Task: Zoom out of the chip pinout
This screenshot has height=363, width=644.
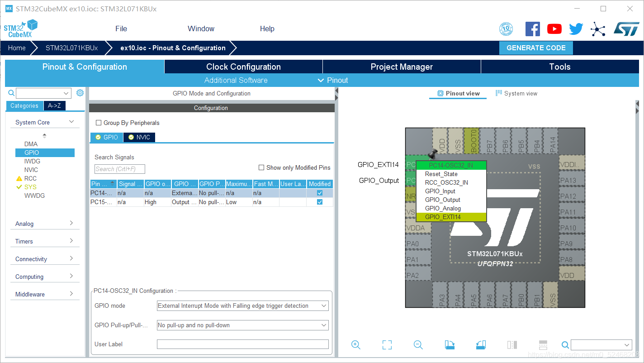Action: (x=418, y=345)
